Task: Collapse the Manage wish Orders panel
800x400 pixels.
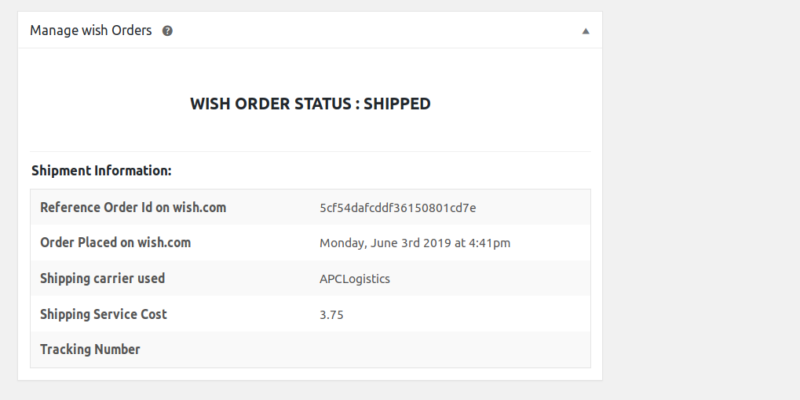Action: (586, 31)
